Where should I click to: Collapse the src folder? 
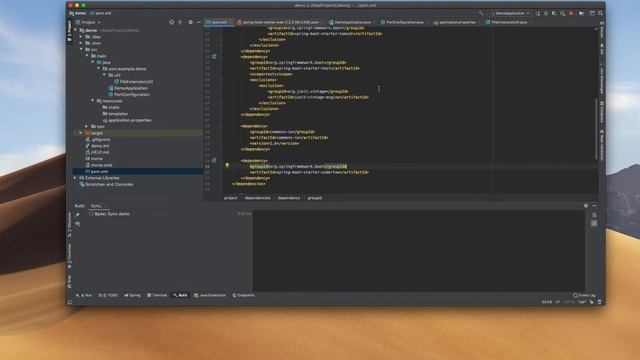(x=81, y=49)
